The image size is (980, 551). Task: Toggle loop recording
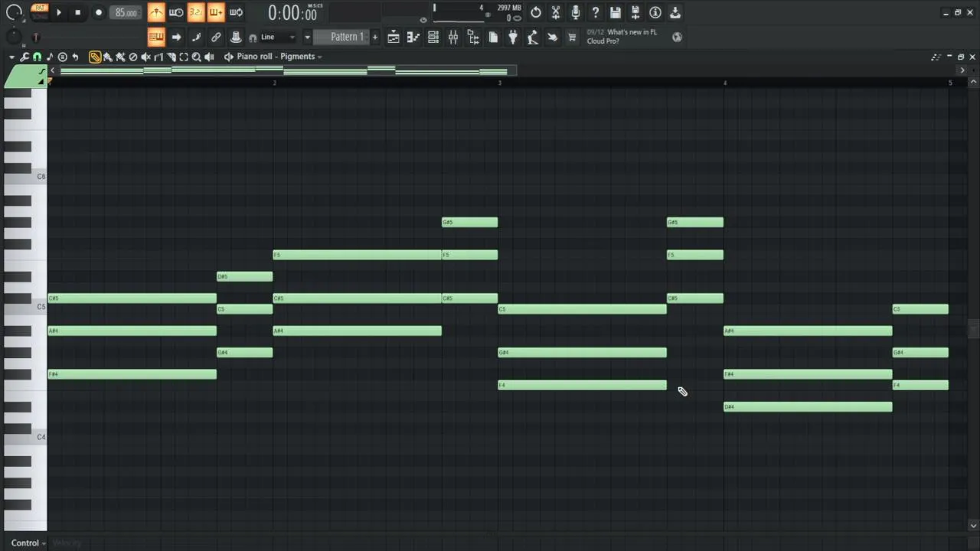(x=236, y=12)
